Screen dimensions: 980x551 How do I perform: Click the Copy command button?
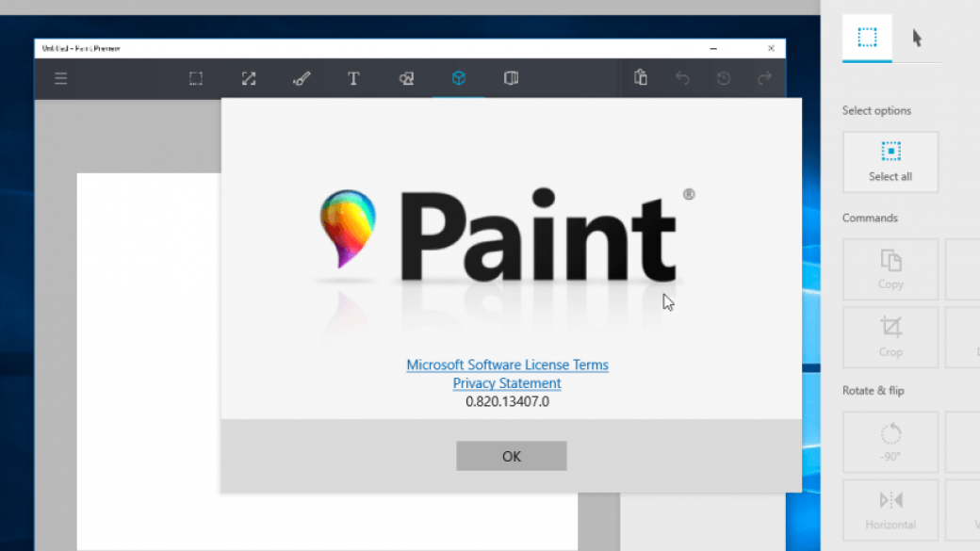[890, 269]
